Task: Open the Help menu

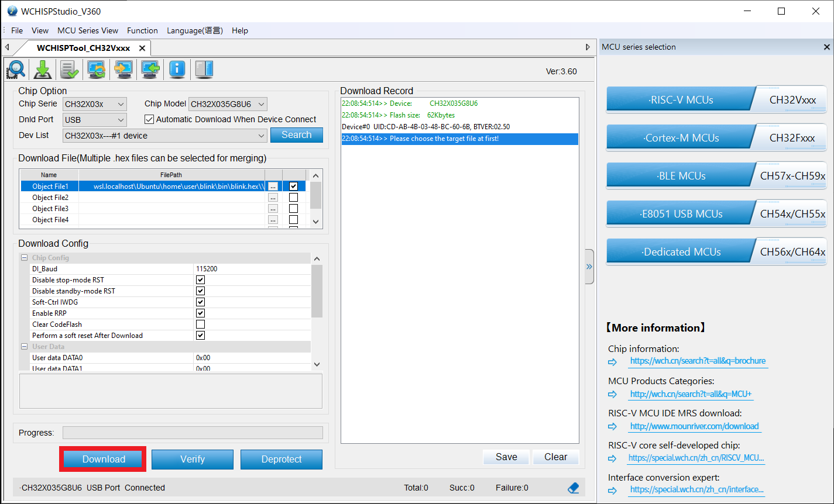Action: 240,30
